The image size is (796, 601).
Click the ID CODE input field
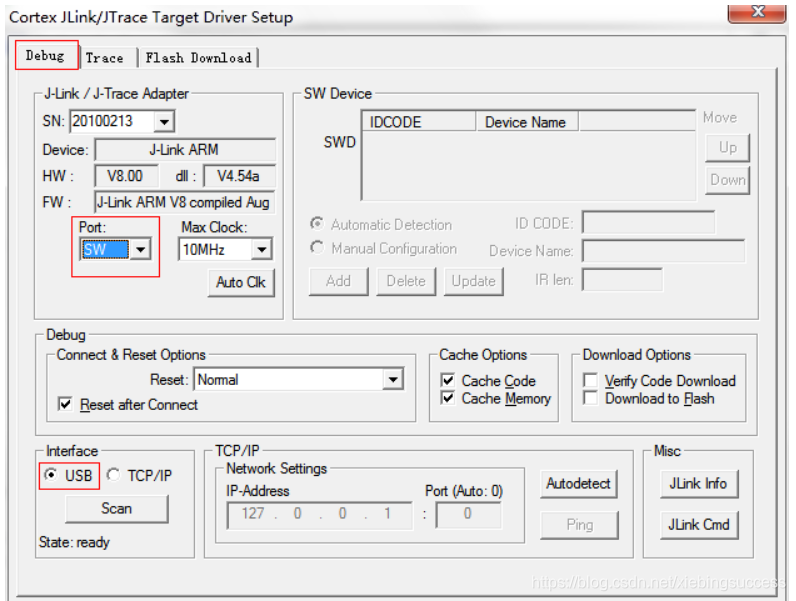648,223
